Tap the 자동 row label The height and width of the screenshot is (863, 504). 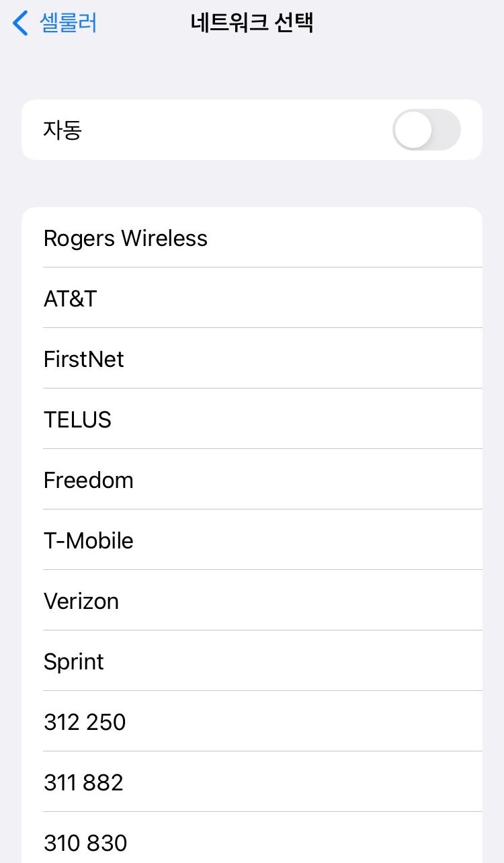click(62, 130)
